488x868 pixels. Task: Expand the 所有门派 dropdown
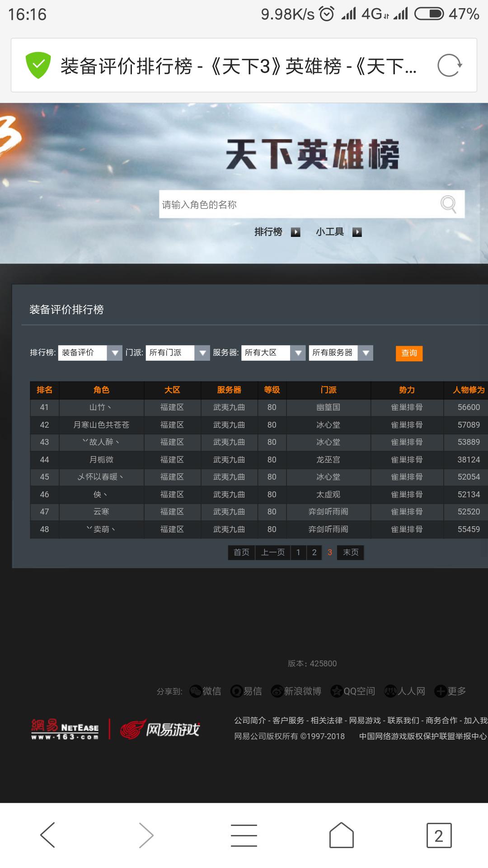tap(178, 353)
